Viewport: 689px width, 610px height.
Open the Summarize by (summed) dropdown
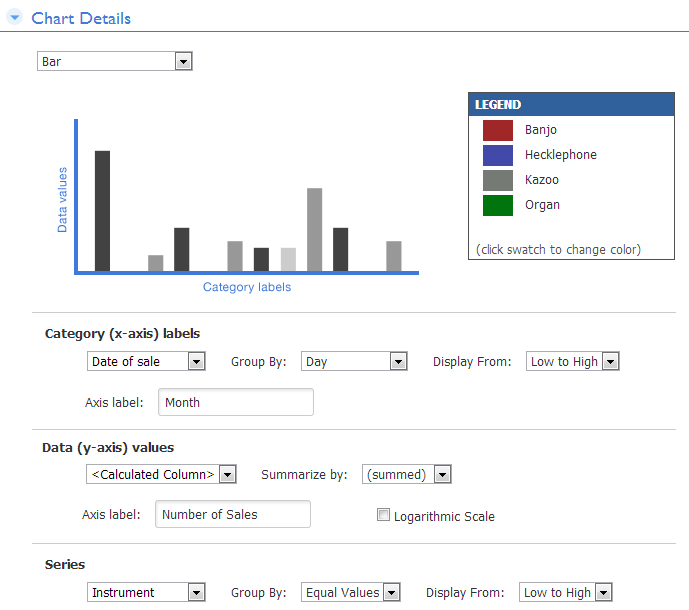click(x=406, y=474)
